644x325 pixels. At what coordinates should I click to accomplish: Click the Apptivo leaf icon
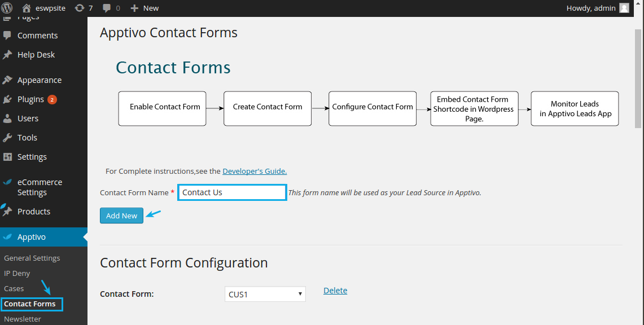point(7,237)
